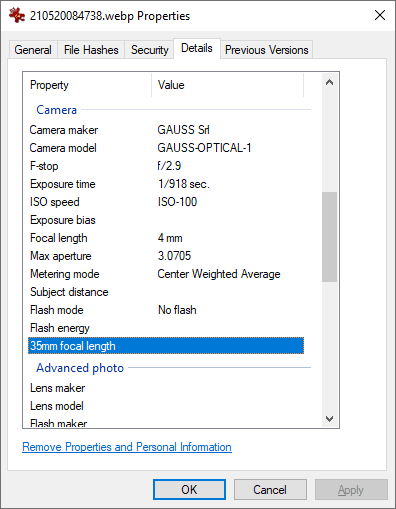Switch to the General tab

[x=33, y=50]
